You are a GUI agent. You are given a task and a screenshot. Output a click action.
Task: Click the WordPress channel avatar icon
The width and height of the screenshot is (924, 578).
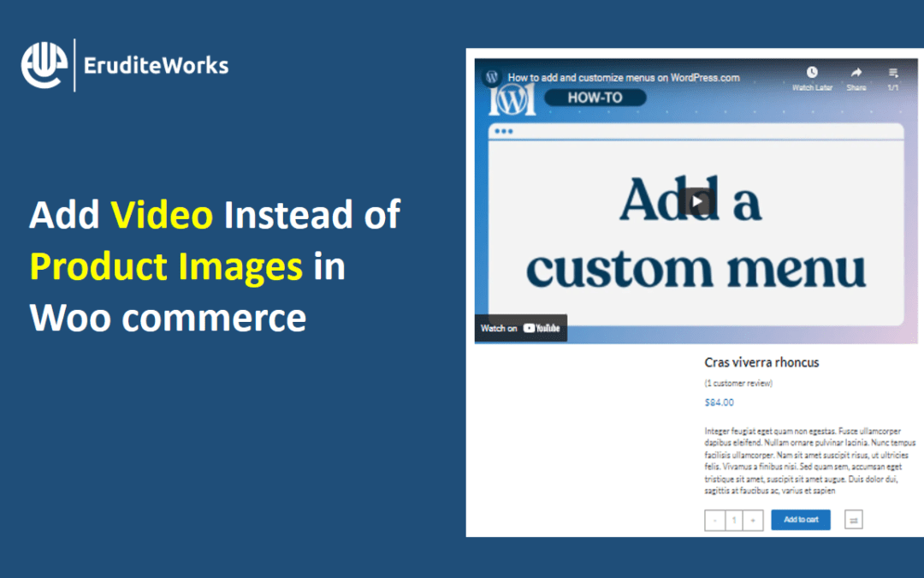coord(492,77)
